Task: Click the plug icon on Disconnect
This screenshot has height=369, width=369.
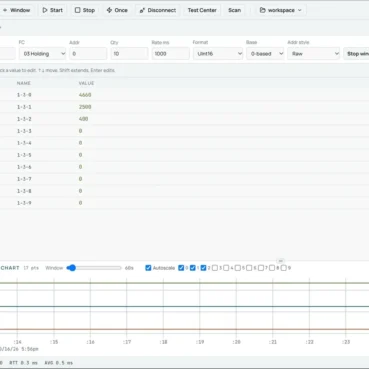Action: [142, 10]
